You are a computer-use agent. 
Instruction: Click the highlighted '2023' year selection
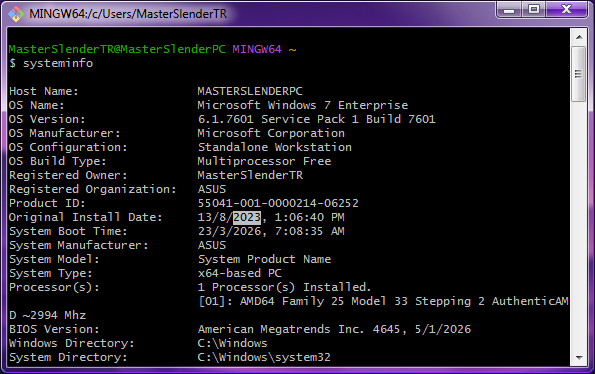[247, 217]
